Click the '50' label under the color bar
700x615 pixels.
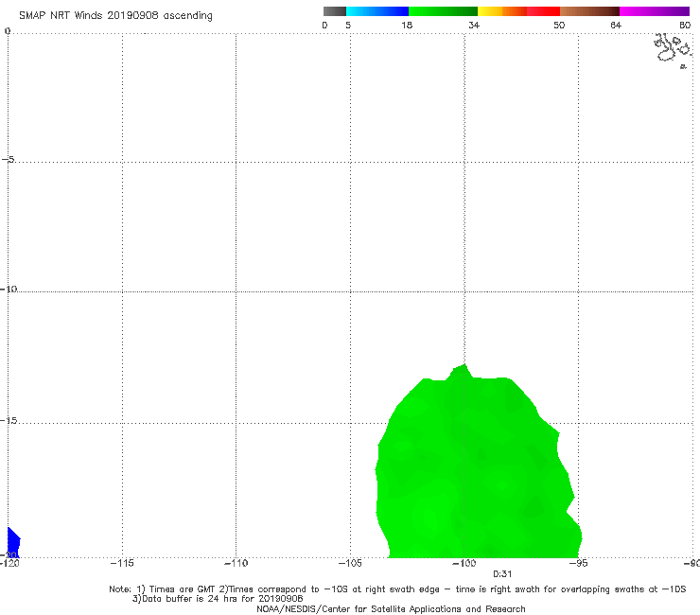coord(559,25)
